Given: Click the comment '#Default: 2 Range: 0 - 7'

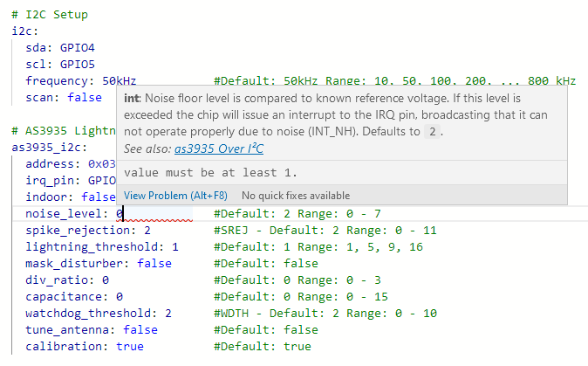Looking at the screenshot, I should [x=297, y=214].
